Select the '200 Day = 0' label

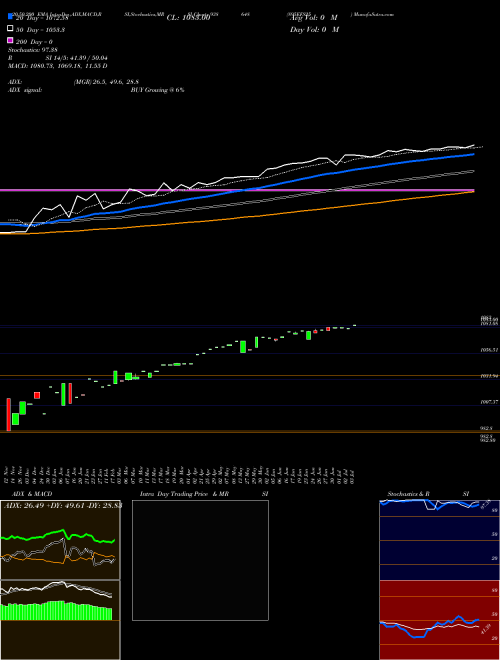pyautogui.click(x=34, y=42)
